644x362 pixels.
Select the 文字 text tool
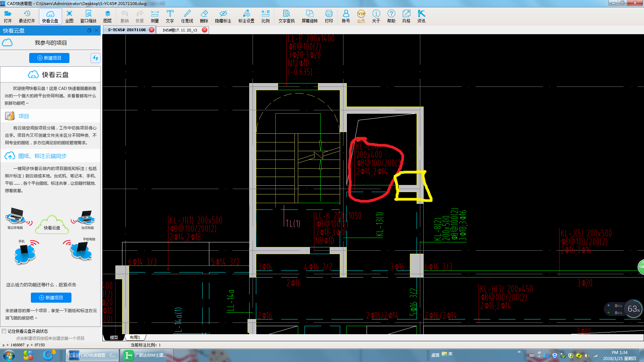coord(170,16)
